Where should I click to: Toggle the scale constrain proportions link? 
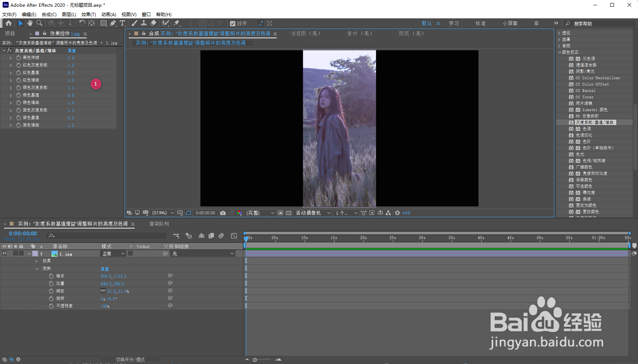tap(103, 291)
